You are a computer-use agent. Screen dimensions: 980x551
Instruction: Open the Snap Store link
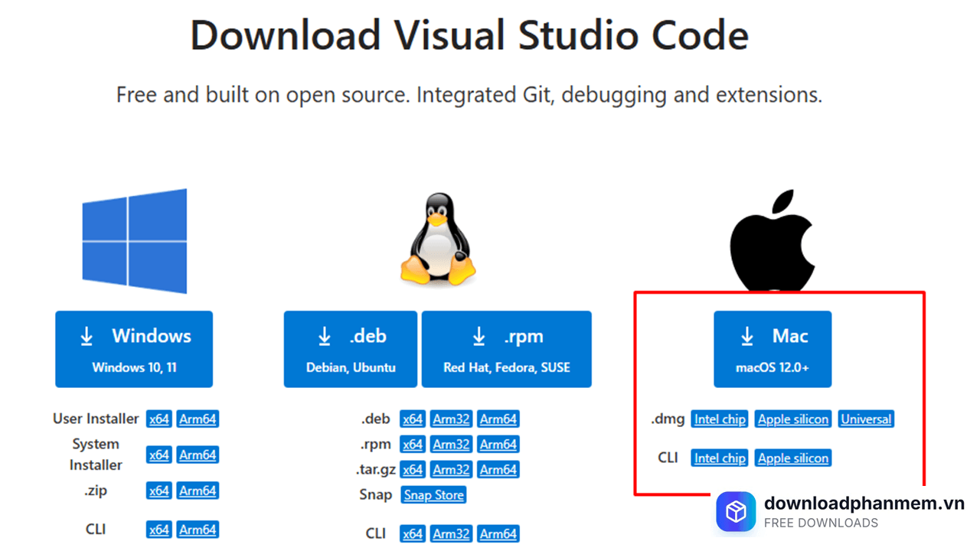[434, 495]
